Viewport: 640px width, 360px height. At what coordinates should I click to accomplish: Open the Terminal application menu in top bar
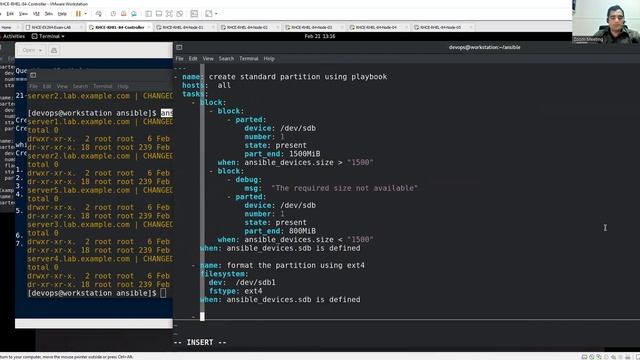coord(48,36)
